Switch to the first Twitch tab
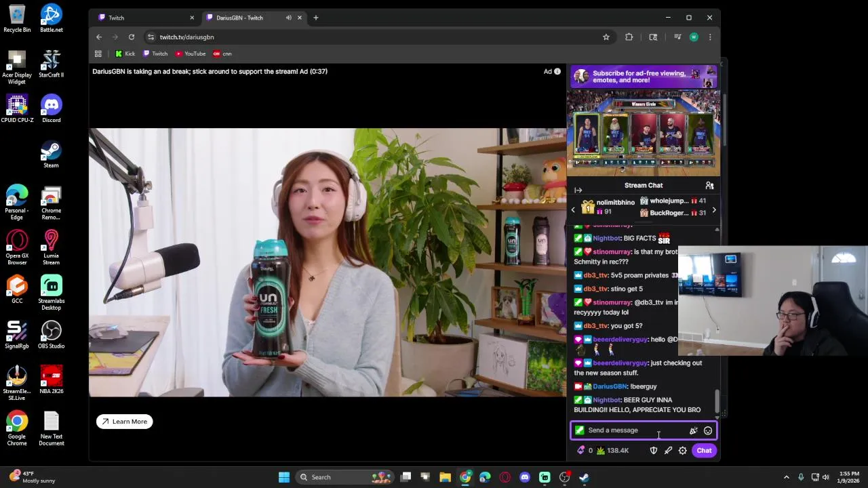Screen dimensions: 868x488 click(x=144, y=18)
